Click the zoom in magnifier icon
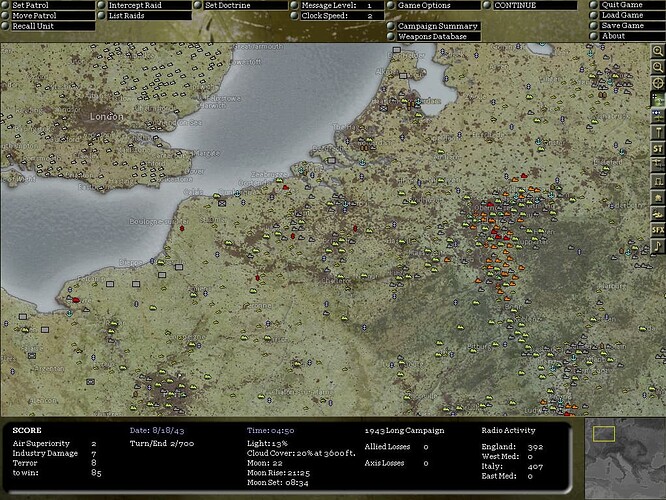666x500 pixels. [658, 50]
